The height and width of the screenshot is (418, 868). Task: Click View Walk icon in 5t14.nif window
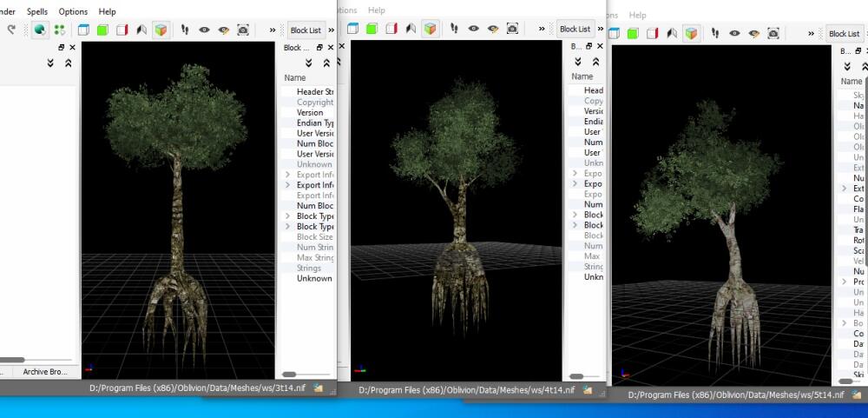coord(672,34)
